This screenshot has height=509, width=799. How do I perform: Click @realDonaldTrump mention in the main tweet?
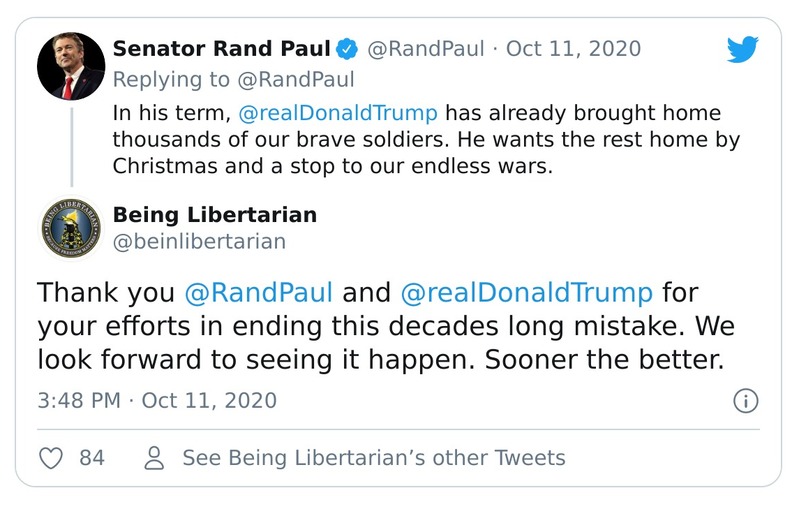pyautogui.click(x=526, y=294)
